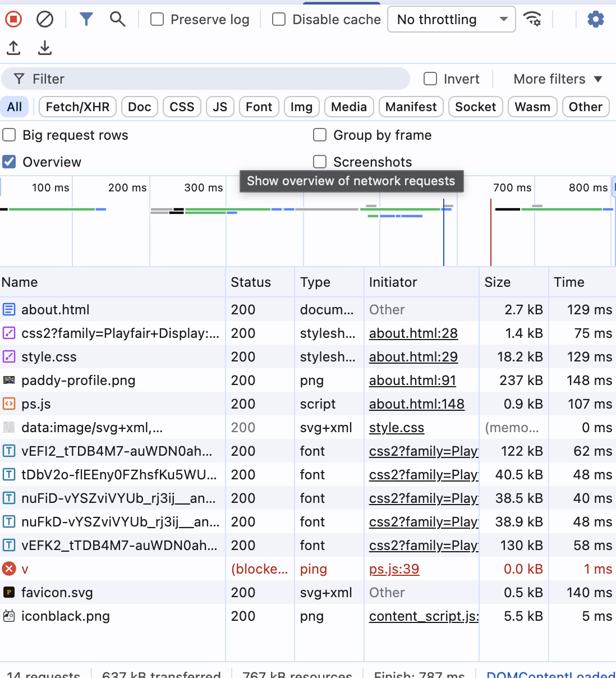Screen dimensions: 616x678
Task: Click the 300 ms timeline marker
Action: (x=203, y=188)
